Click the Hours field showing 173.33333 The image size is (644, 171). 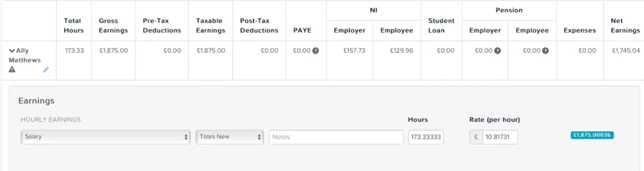tap(426, 137)
